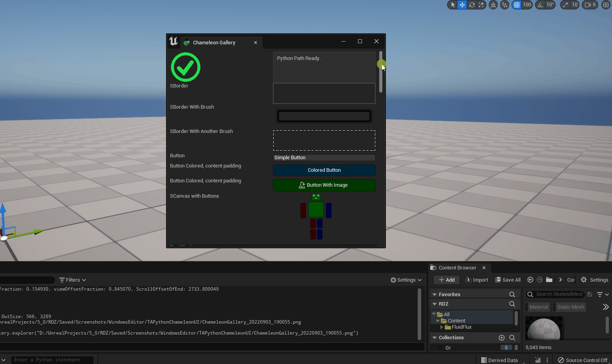Click the Button With Image
612x364 pixels.
[324, 185]
